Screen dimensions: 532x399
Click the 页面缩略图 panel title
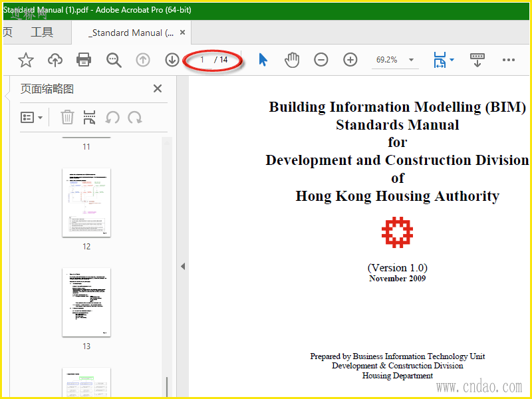pos(47,89)
